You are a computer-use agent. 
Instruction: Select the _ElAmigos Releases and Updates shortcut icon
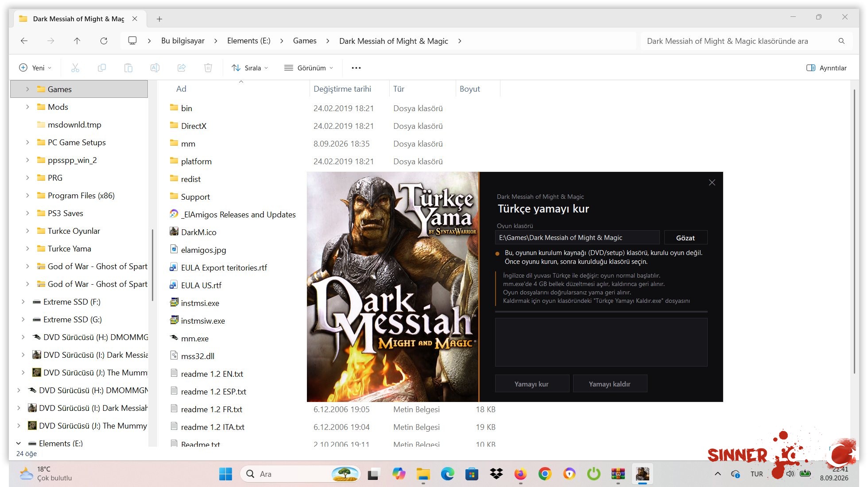pos(174,214)
